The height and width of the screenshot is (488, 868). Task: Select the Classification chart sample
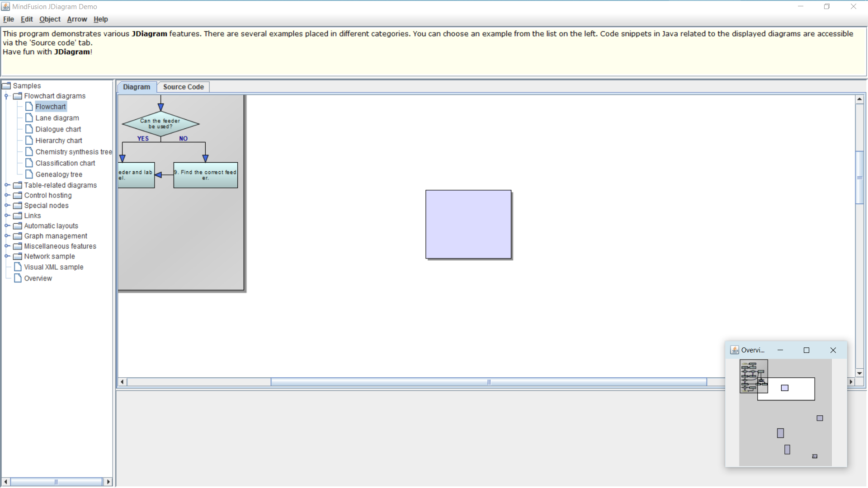[65, 163]
